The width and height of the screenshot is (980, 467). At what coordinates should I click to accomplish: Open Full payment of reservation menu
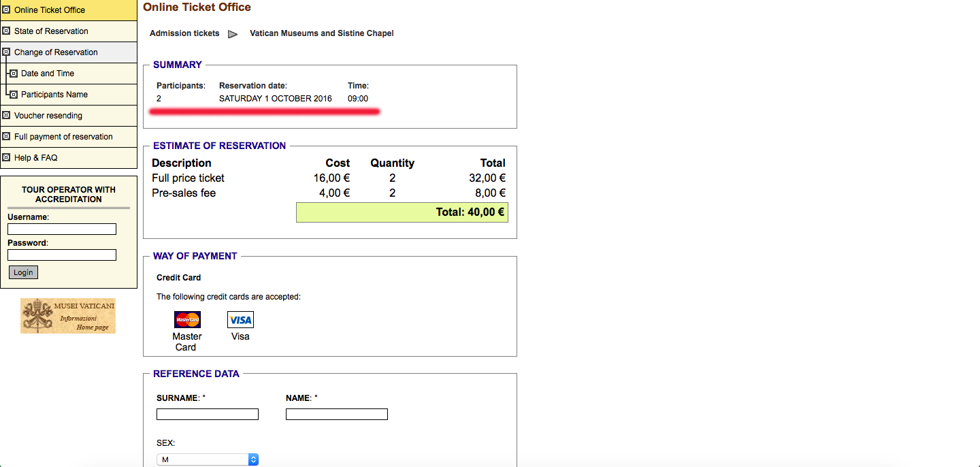[x=63, y=137]
